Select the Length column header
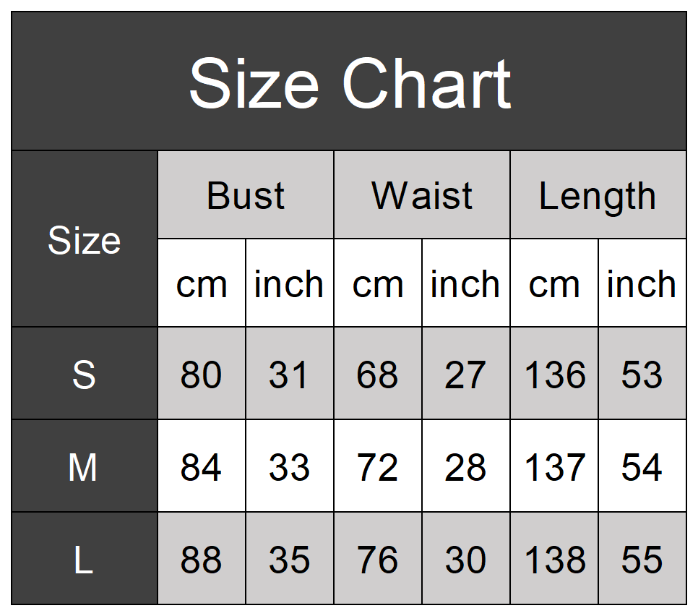This screenshot has width=698, height=616. [x=598, y=195]
